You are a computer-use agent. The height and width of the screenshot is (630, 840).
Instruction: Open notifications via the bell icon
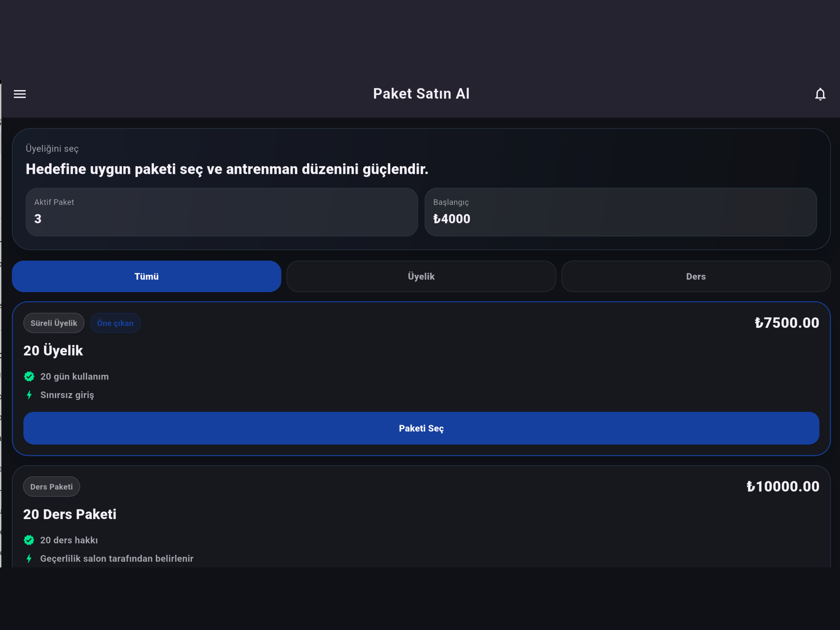tap(820, 94)
